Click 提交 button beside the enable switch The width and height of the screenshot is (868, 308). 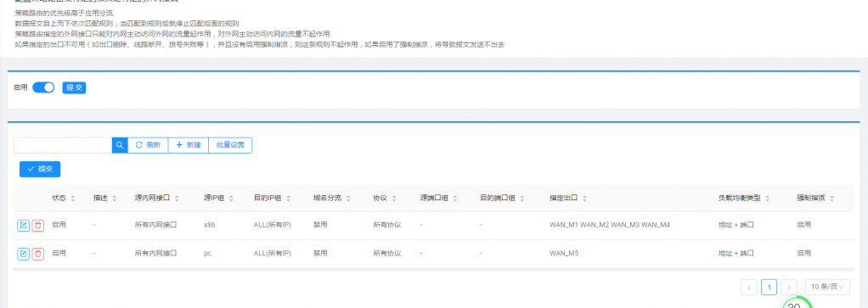click(74, 87)
